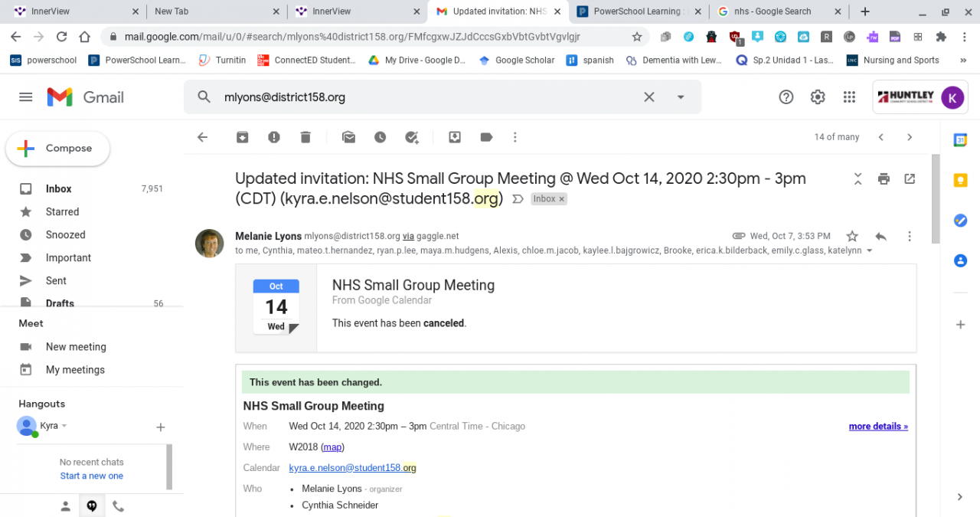Delete email with trash icon

tap(305, 137)
